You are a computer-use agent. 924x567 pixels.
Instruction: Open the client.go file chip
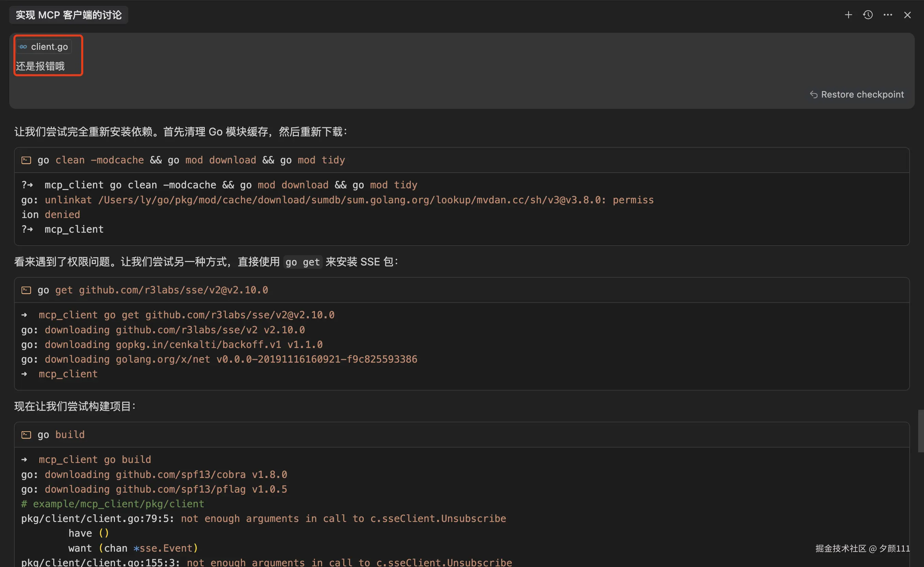pyautogui.click(x=44, y=47)
